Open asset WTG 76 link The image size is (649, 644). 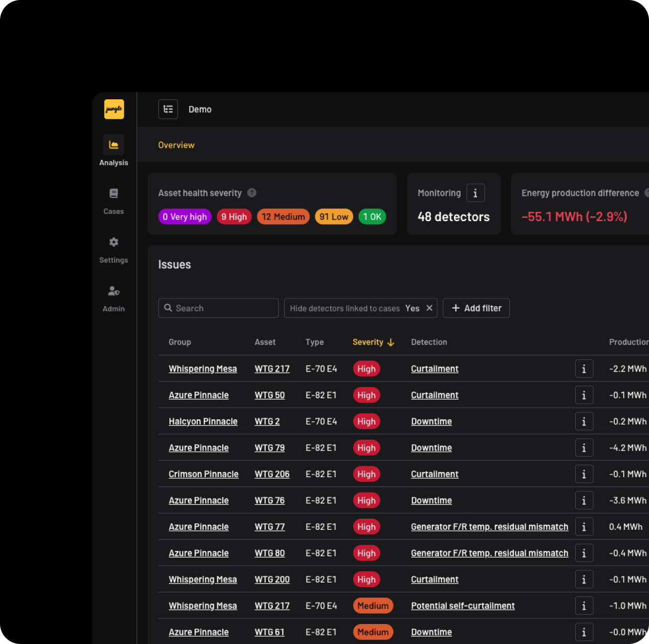coord(270,501)
